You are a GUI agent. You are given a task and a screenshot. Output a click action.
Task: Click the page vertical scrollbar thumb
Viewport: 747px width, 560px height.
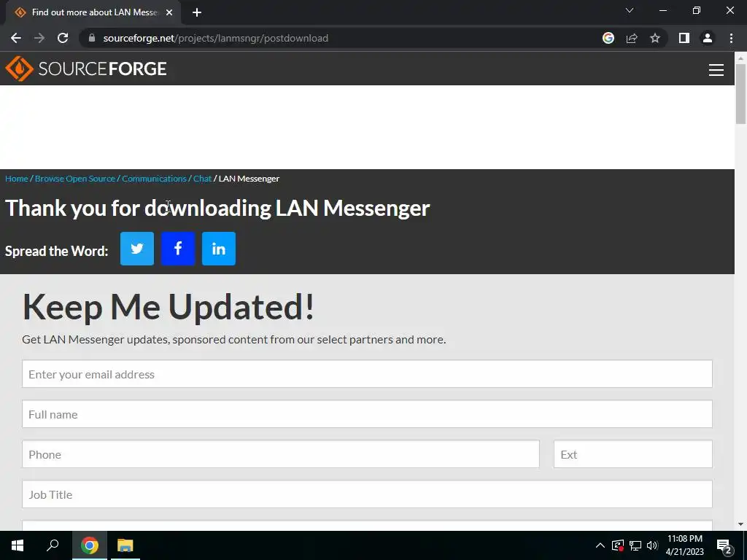pyautogui.click(x=740, y=93)
